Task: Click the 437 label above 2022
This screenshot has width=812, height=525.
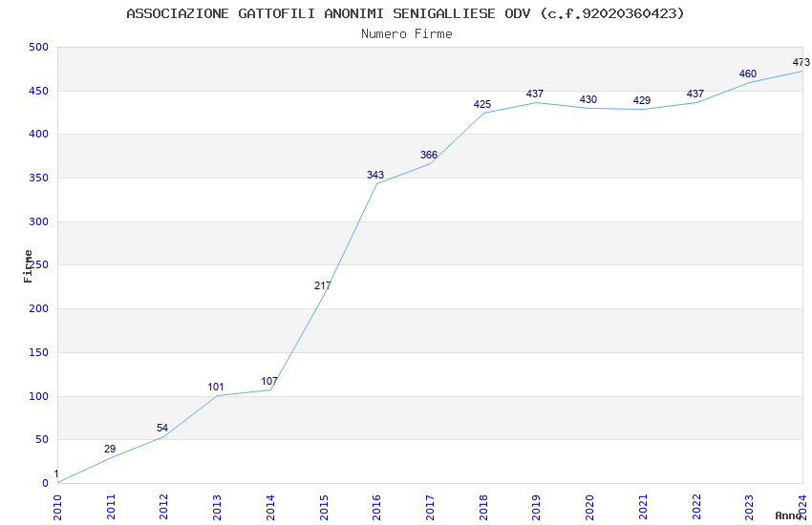Action: coord(694,94)
